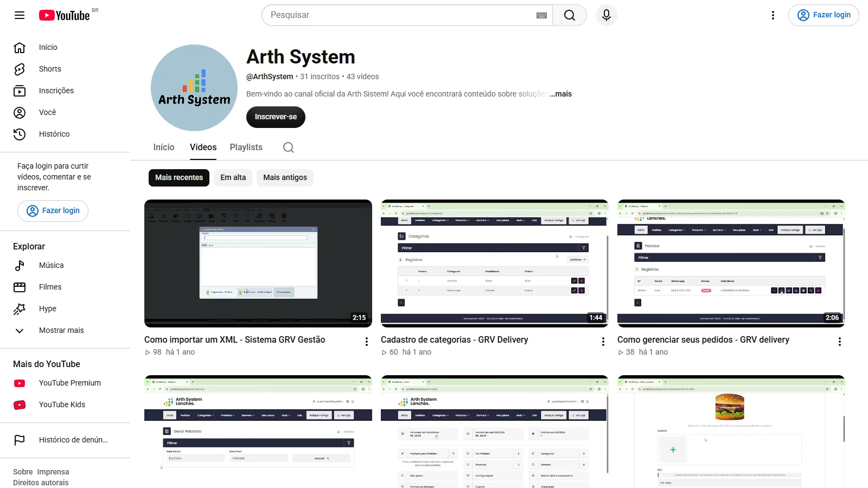Image resolution: width=868 pixels, height=488 pixels.
Task: Open Histórico de denúncias
Action: [65, 440]
